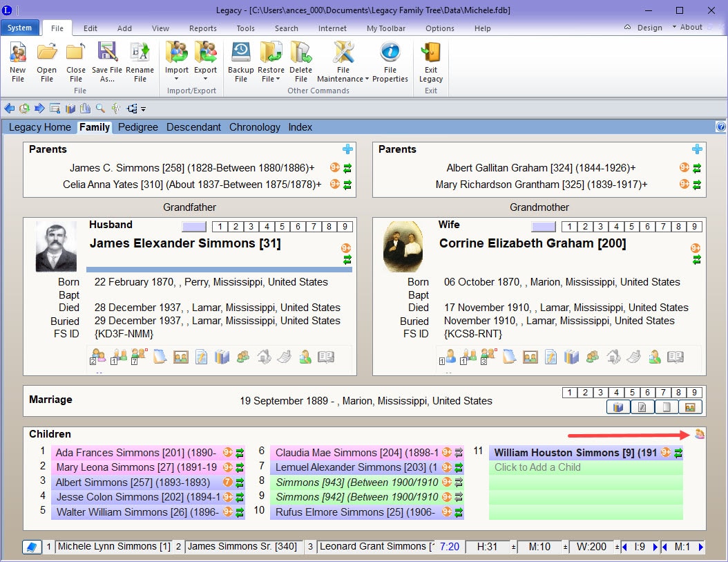Add husband's parents with blue plus
Viewport: 728px width, 562px height.
[x=347, y=149]
